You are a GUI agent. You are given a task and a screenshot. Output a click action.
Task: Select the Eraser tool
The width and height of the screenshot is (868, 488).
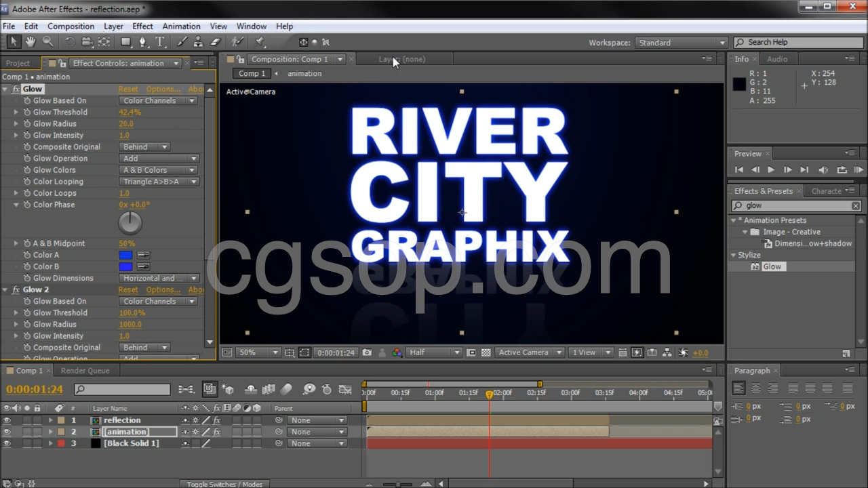click(216, 42)
